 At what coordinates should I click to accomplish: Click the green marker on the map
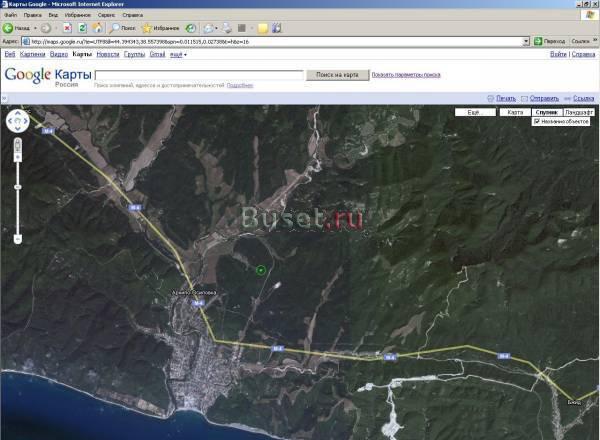coord(260,270)
